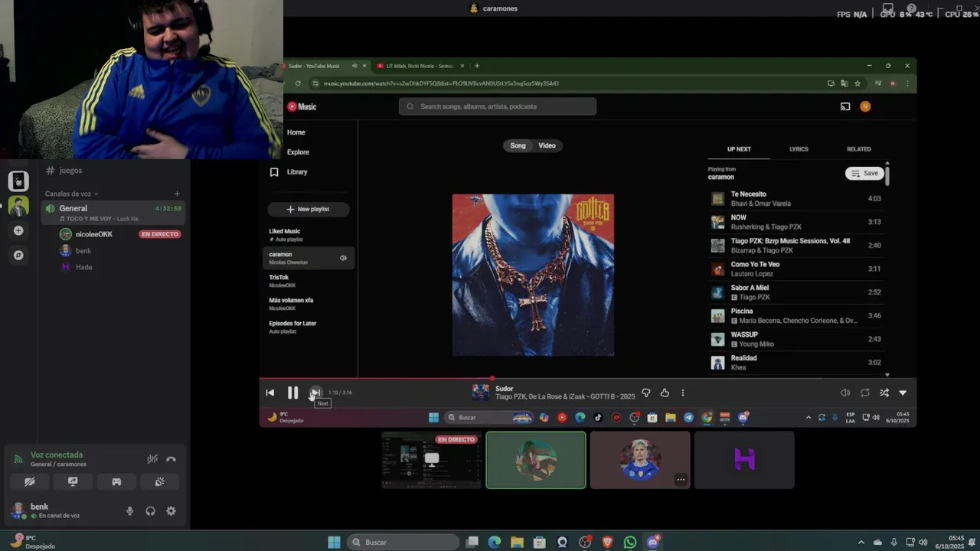Open the Discord soundboard icon
980x551 pixels.
pos(159,482)
